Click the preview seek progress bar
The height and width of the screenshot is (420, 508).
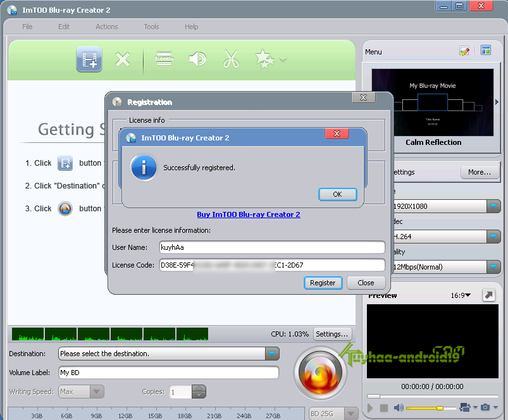coord(433,396)
